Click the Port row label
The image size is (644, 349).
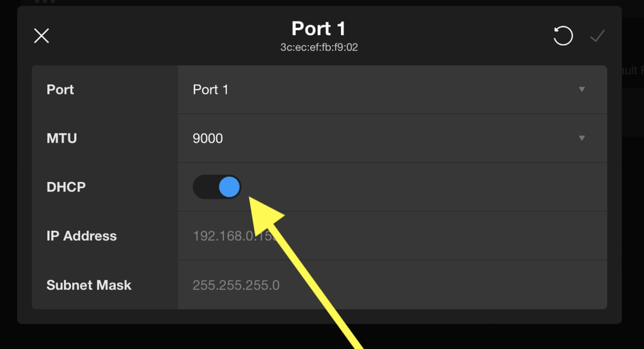pos(60,89)
